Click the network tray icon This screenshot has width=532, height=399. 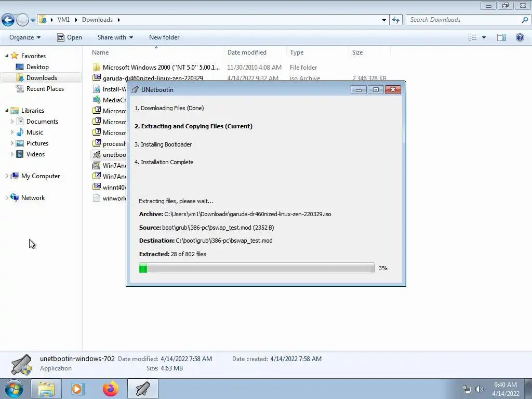coord(467,389)
